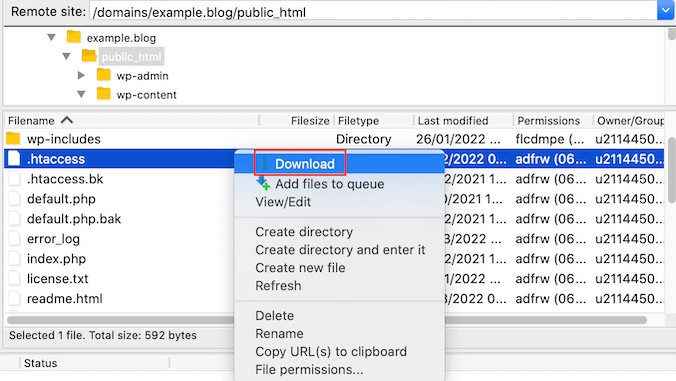The width and height of the screenshot is (676, 381).
Task: Collapse the wp-content tree node
Action: click(x=81, y=94)
